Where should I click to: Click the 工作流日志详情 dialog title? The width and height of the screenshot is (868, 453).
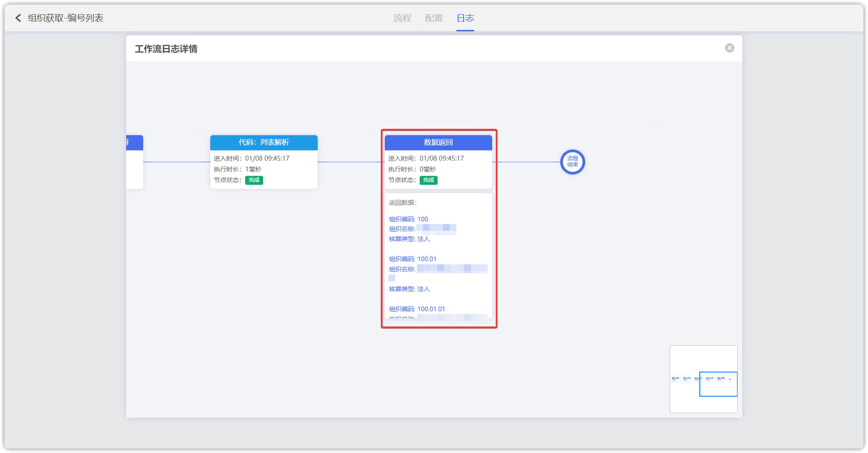[x=166, y=49]
